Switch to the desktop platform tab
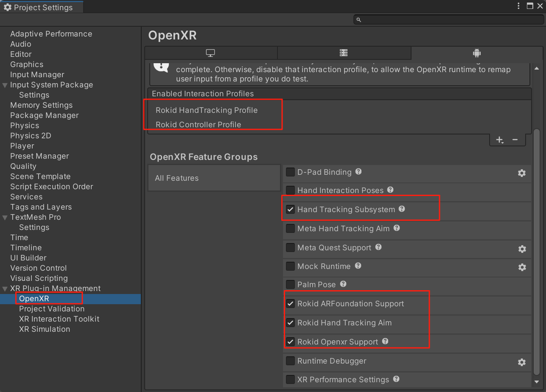 (210, 53)
